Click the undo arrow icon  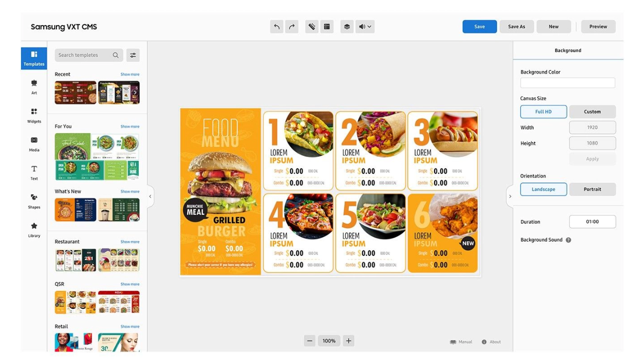[276, 26]
